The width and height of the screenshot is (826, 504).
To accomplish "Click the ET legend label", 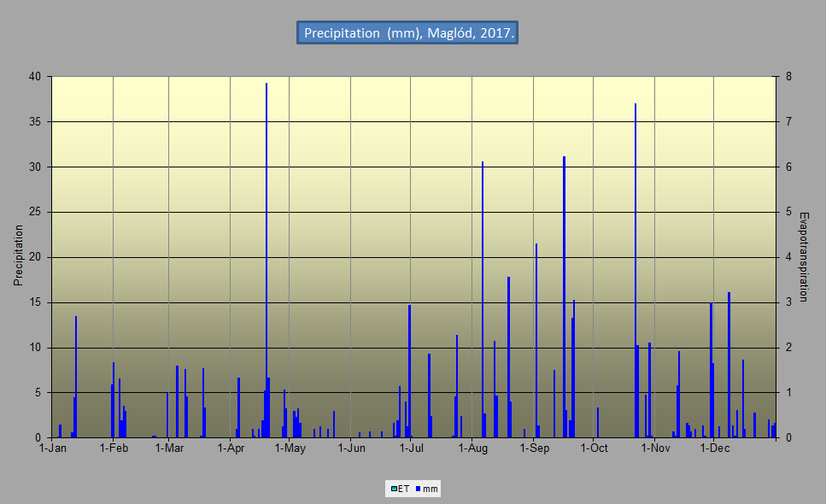I will click(x=403, y=489).
